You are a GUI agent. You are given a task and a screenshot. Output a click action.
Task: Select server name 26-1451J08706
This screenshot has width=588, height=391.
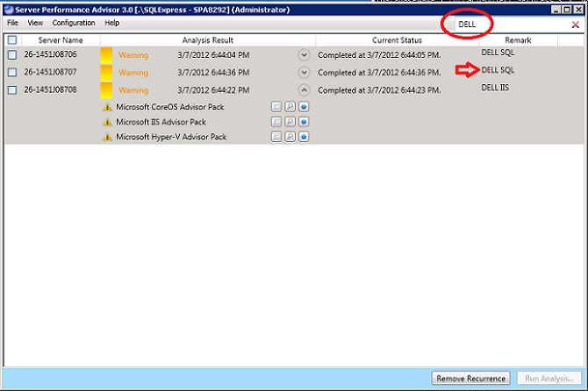pos(50,54)
